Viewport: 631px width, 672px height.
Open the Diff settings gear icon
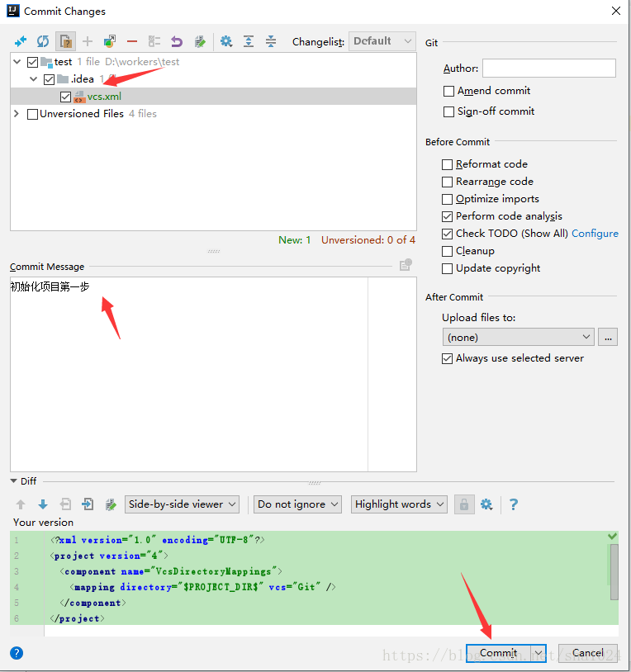[x=486, y=504]
